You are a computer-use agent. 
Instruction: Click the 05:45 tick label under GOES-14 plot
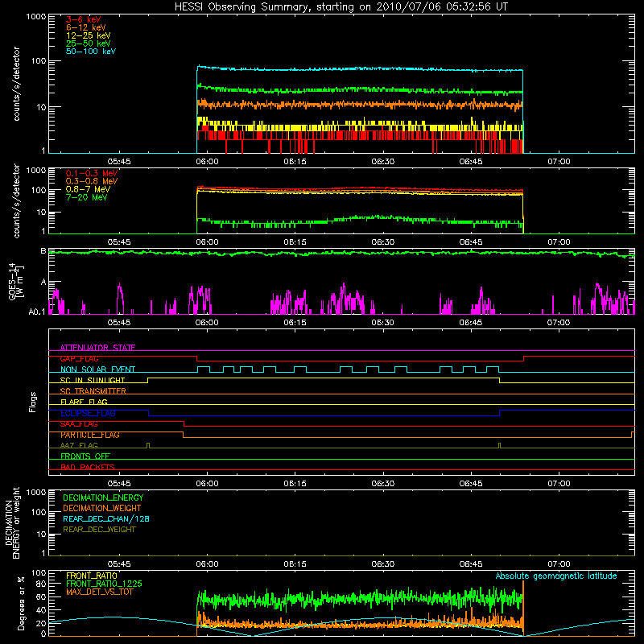click(119, 323)
